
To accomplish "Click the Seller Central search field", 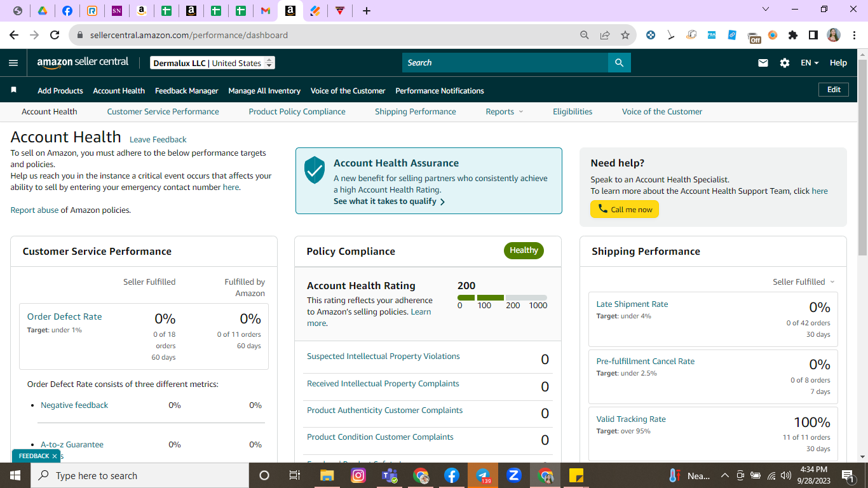I will coord(505,63).
